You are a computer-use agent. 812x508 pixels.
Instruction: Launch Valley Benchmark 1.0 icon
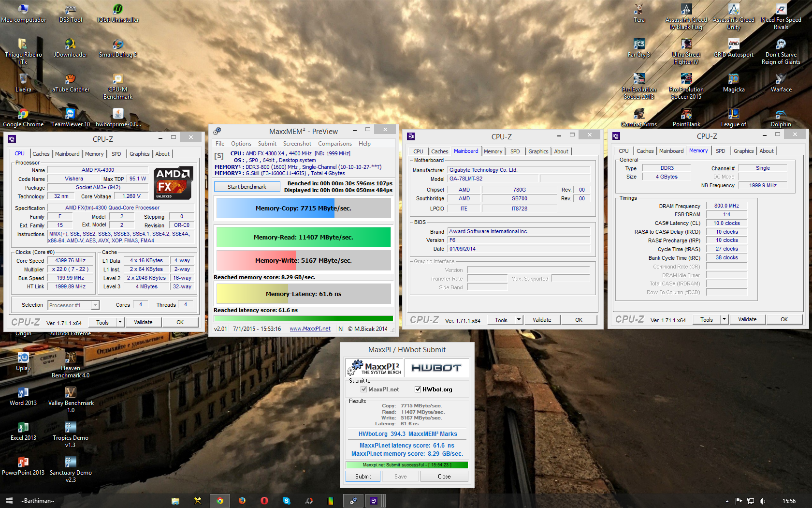tap(71, 400)
